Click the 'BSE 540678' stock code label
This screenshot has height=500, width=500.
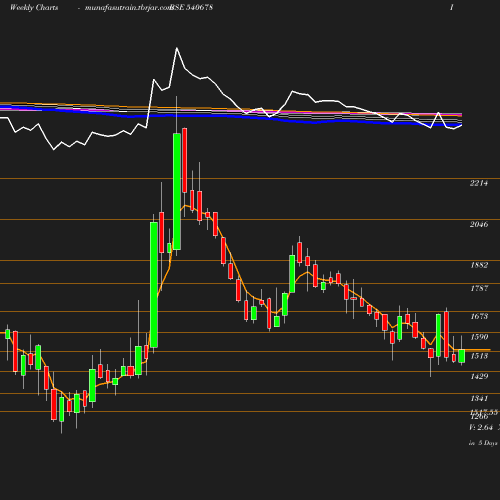pyautogui.click(x=191, y=7)
